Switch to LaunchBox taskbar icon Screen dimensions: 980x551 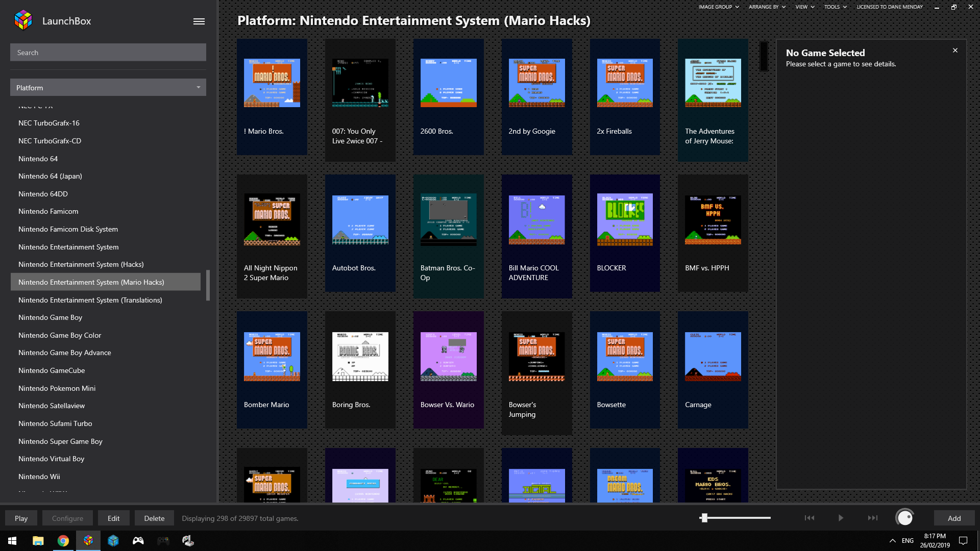(88, 541)
